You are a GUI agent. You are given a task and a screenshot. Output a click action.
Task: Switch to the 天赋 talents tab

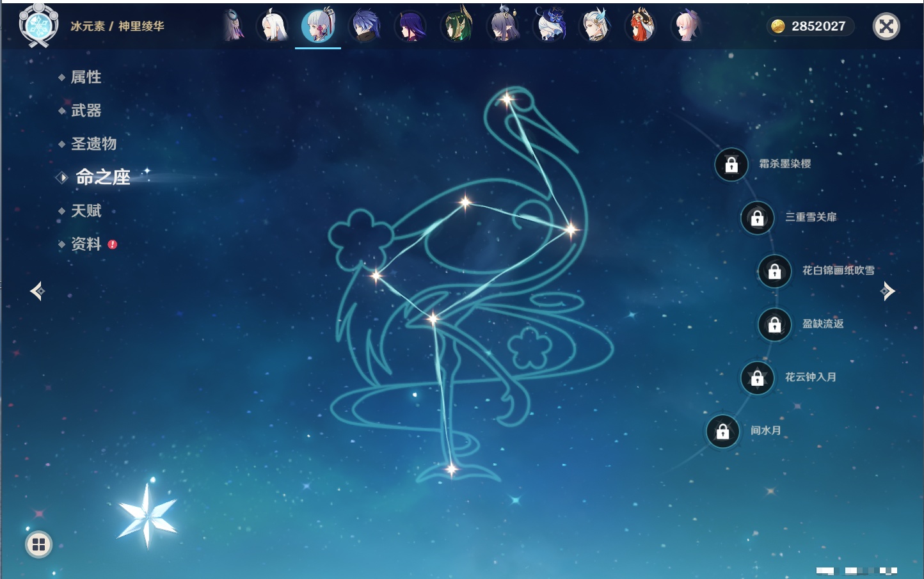point(86,210)
